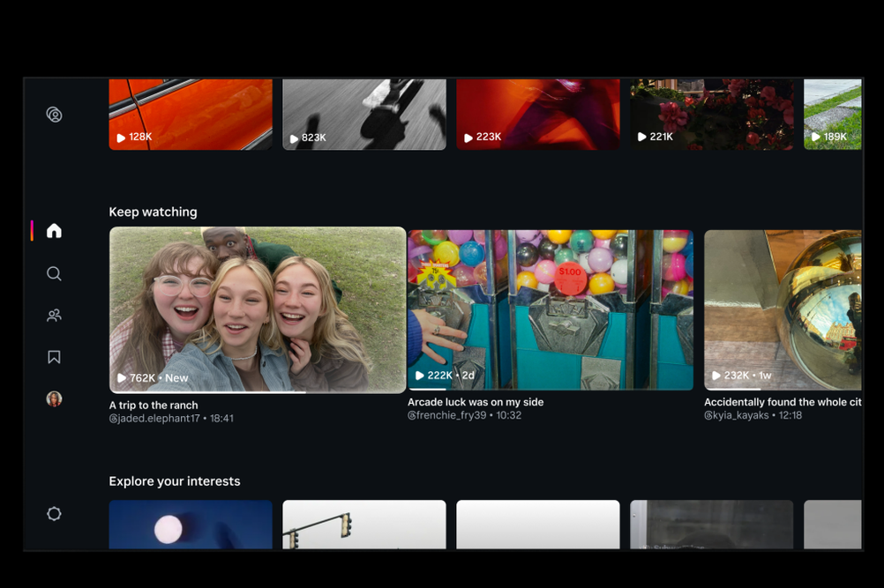Open the traffic light thumbnail
The width and height of the screenshot is (884, 588).
pos(364,525)
